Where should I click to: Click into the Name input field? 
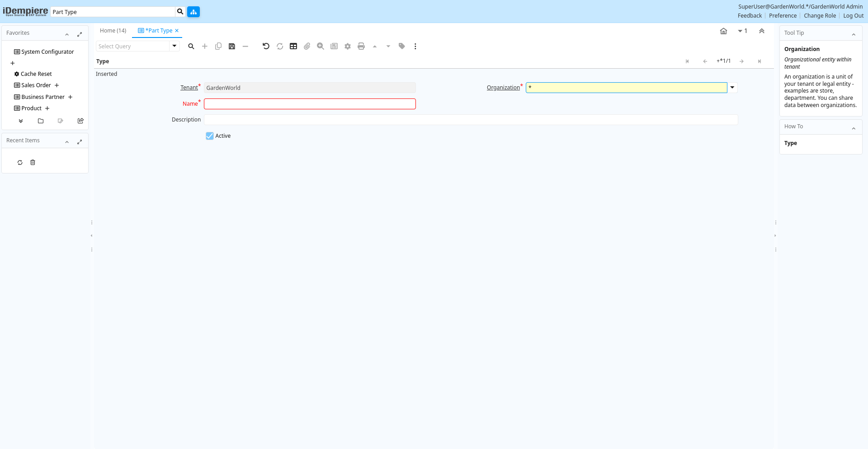coord(310,104)
